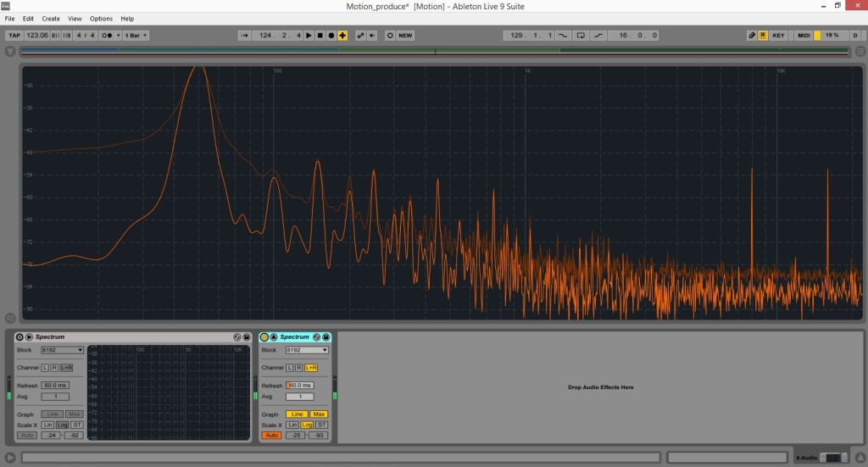
Task: Toggle Draw Mode pencil icon
Action: click(x=752, y=36)
